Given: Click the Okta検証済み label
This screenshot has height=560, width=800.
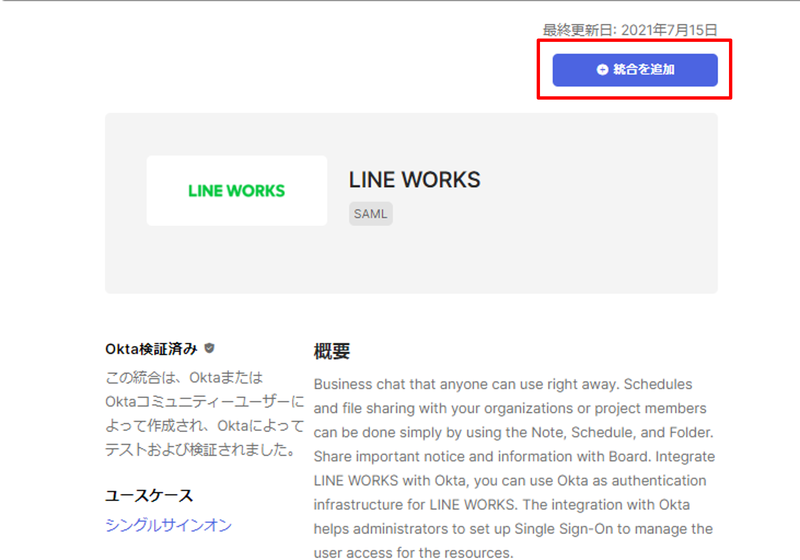Looking at the screenshot, I should 151,349.
